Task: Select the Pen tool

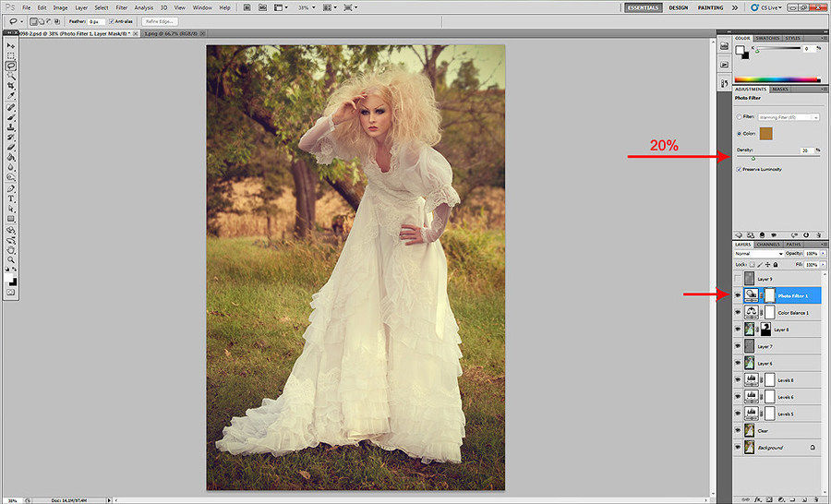Action: click(x=11, y=188)
